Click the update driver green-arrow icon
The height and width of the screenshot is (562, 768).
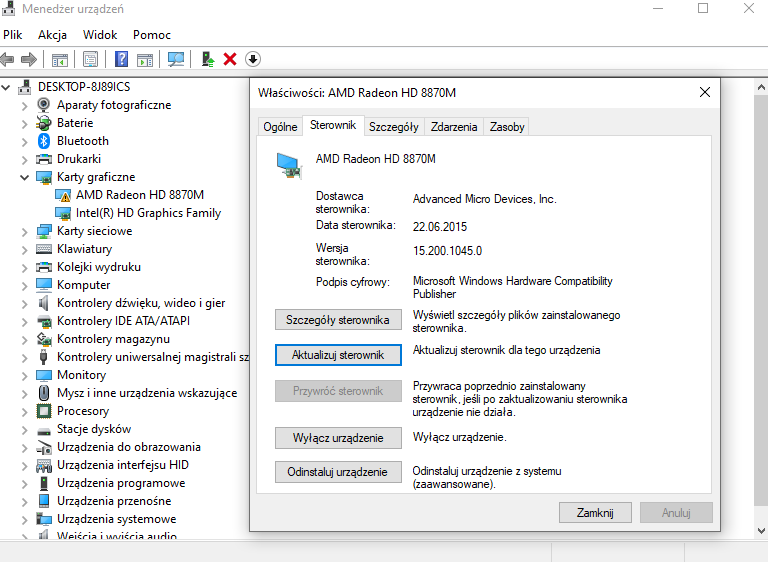208,59
